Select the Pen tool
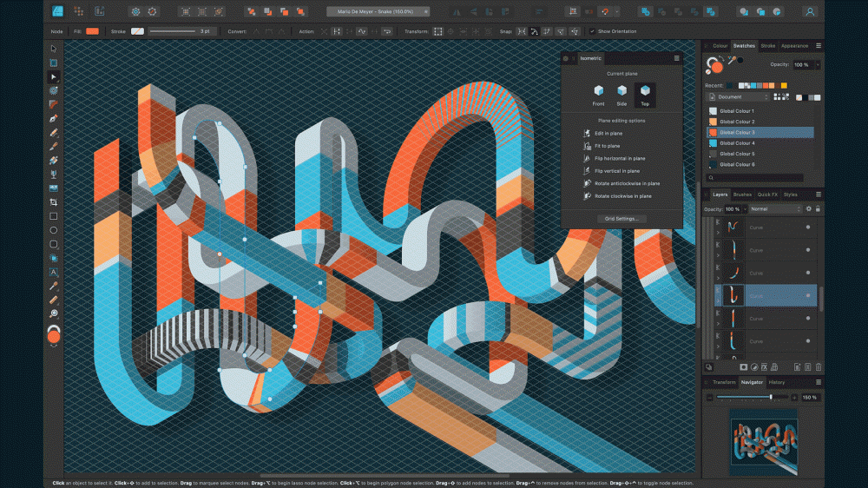Image resolution: width=868 pixels, height=488 pixels. pos(53,118)
